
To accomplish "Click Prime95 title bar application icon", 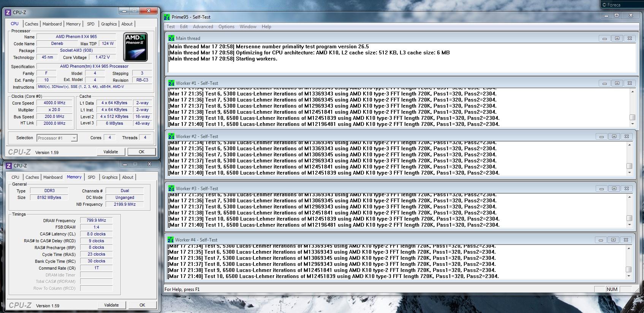I will (167, 17).
